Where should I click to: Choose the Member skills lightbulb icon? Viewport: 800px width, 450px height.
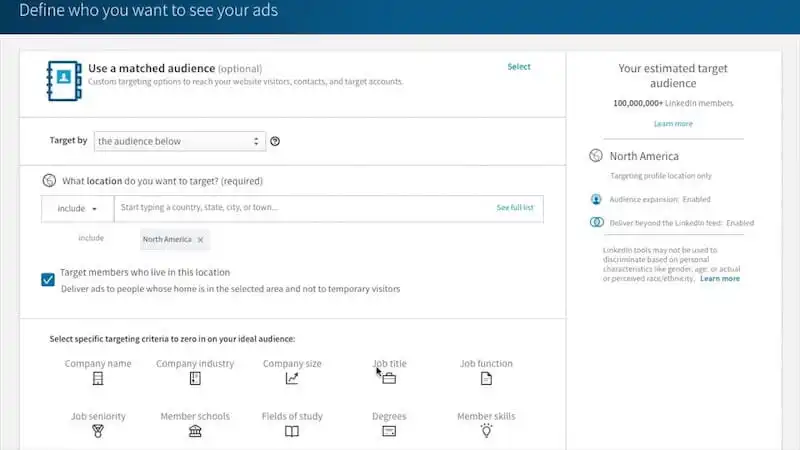click(486, 432)
